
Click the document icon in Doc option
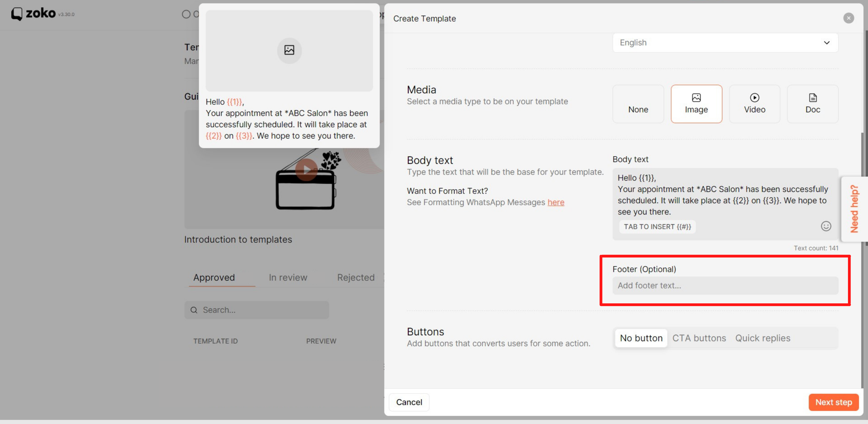tap(813, 98)
